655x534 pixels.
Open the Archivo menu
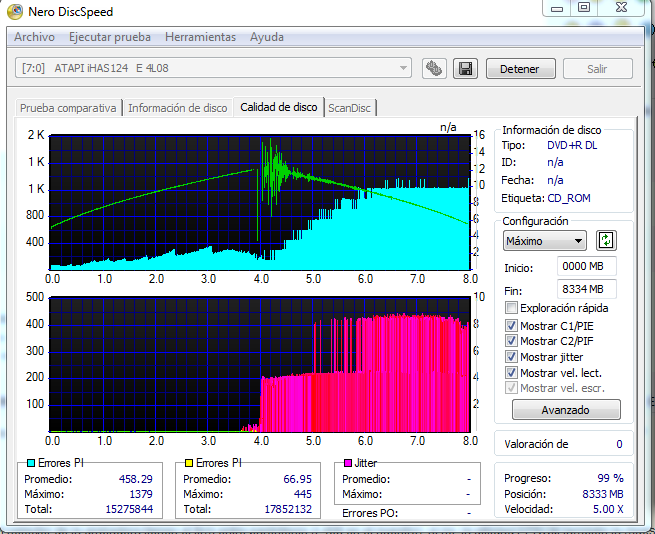(34, 37)
